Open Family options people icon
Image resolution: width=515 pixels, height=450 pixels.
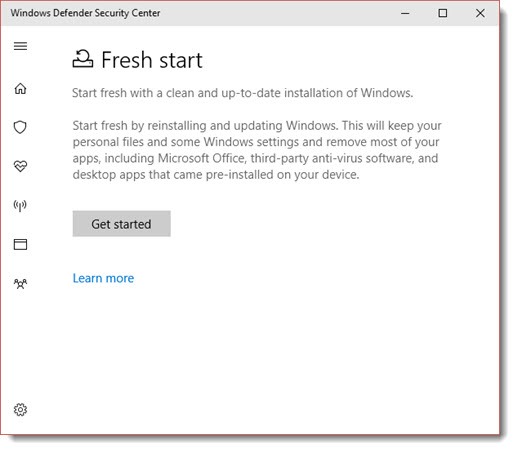(x=20, y=284)
